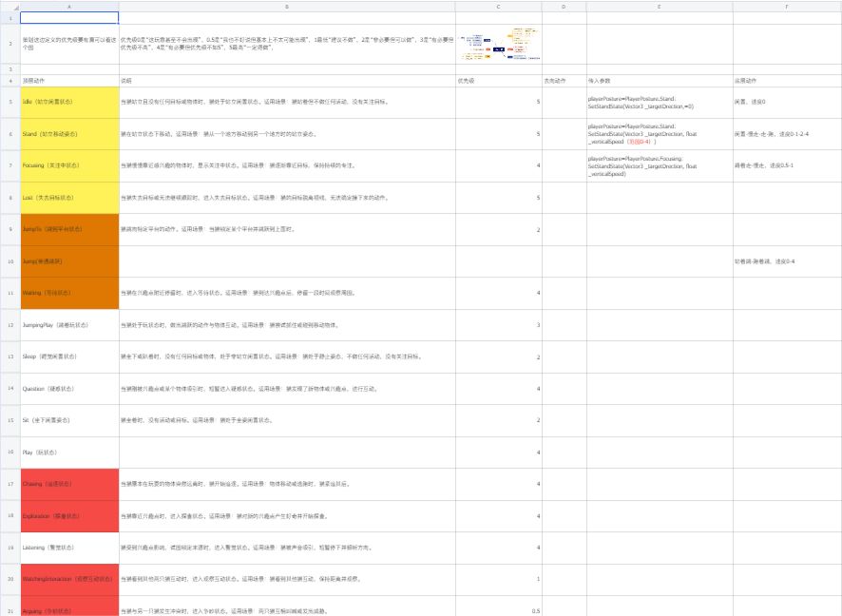Screen dimensions: 842x616
Task: Click the red 'Arguing' cell in row 21
Action: [69, 606]
